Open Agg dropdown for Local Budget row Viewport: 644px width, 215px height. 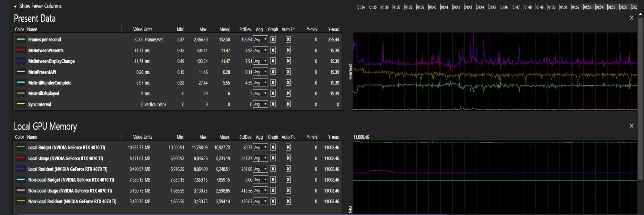[x=260, y=147]
